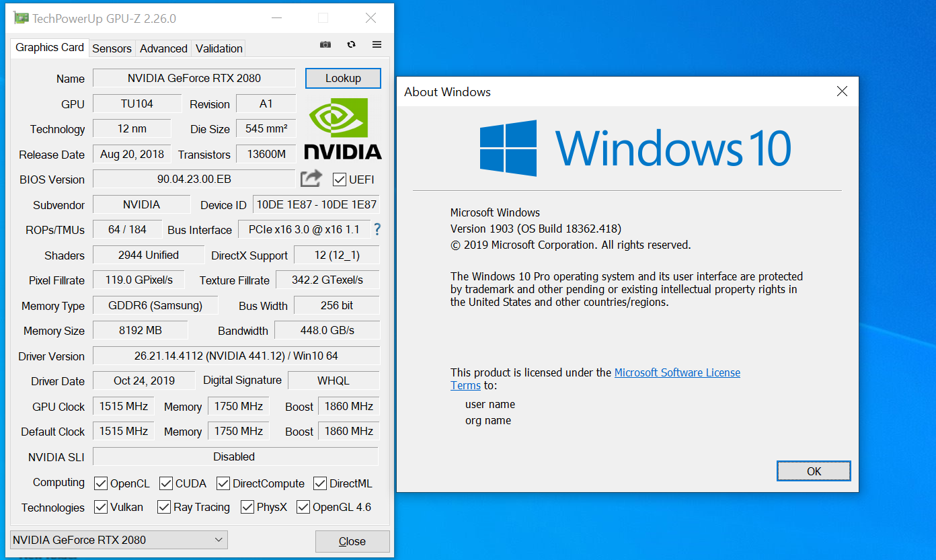
Task: Click the DirectX Support 12 (12_1) value
Action: point(337,255)
